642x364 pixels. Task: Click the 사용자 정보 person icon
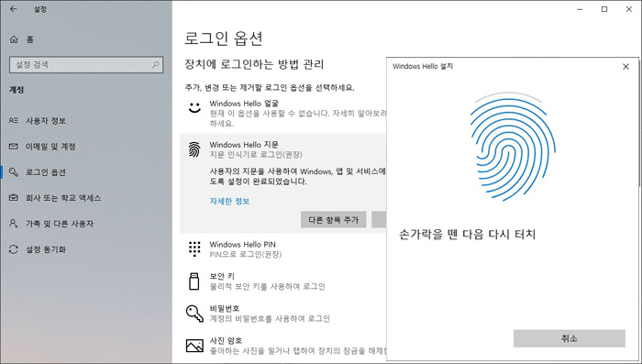14,121
